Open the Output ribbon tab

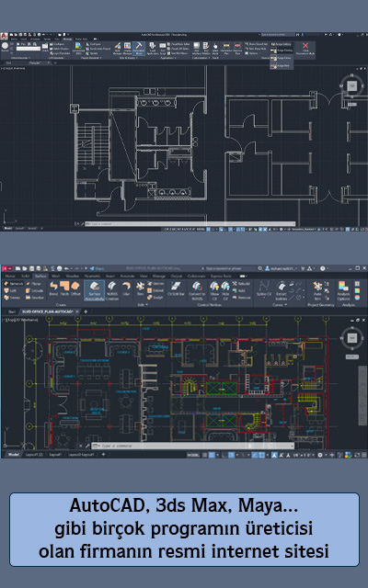tap(176, 276)
